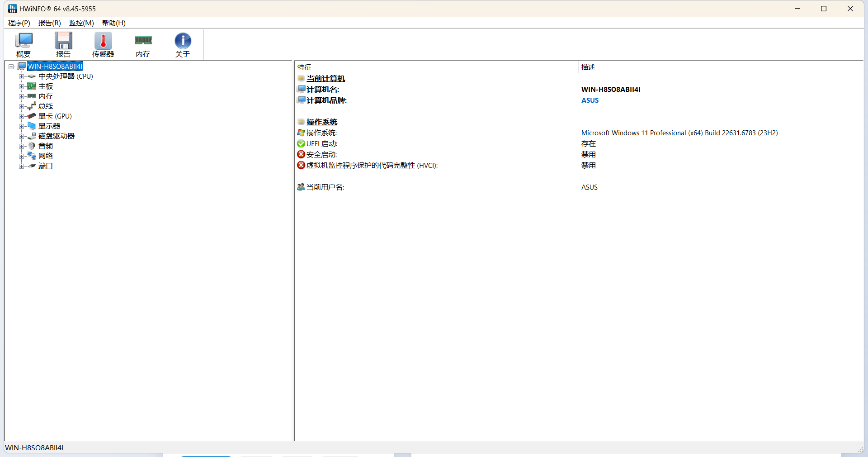Select the 磁盘驱动器 tree label
Image resolution: width=868 pixels, height=457 pixels.
pyautogui.click(x=57, y=136)
